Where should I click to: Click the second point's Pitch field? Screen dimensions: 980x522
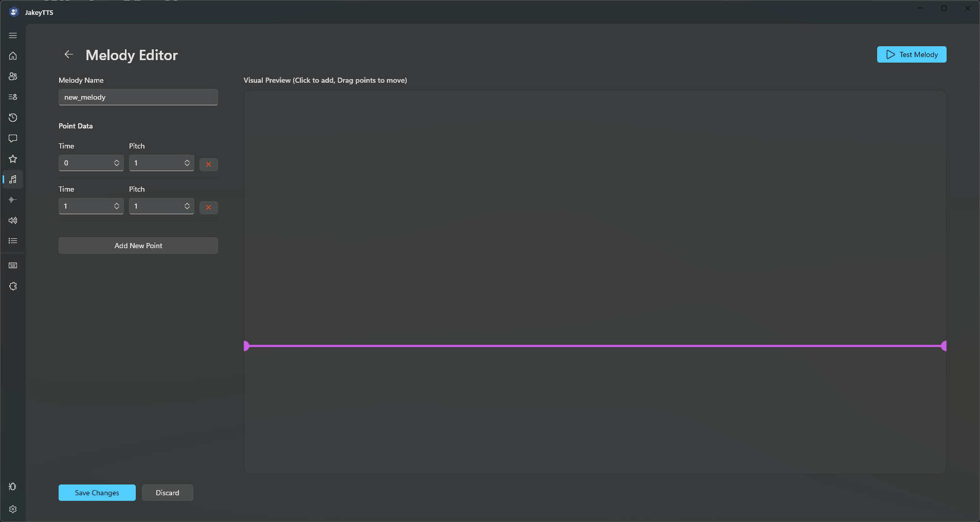coord(161,206)
